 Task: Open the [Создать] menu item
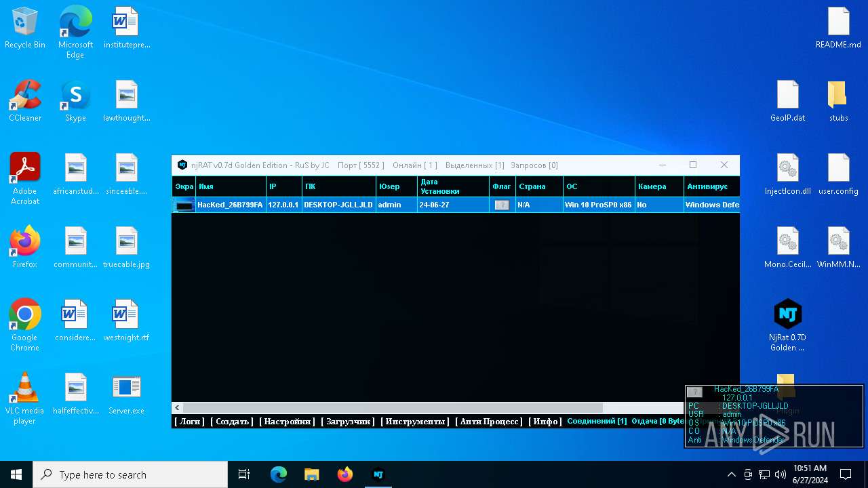(x=232, y=422)
